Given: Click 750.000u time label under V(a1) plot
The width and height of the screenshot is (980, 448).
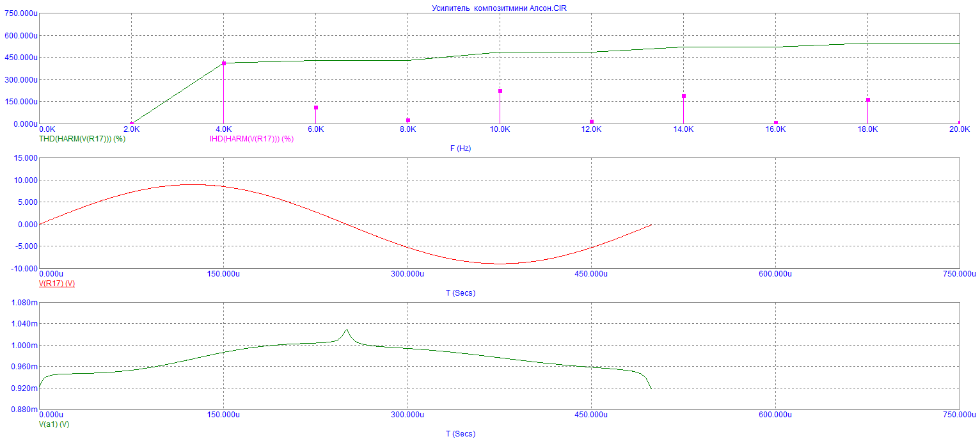Looking at the screenshot, I should pos(958,415).
